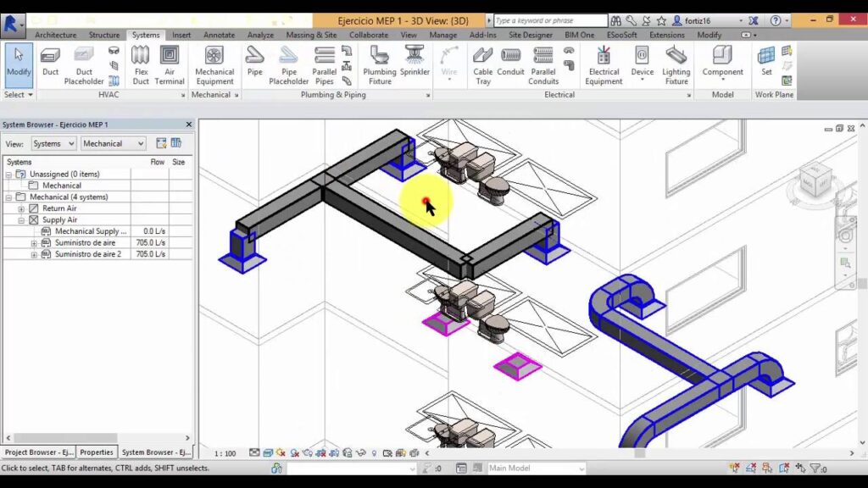Click the 1 : 100 view scale

pos(225,453)
